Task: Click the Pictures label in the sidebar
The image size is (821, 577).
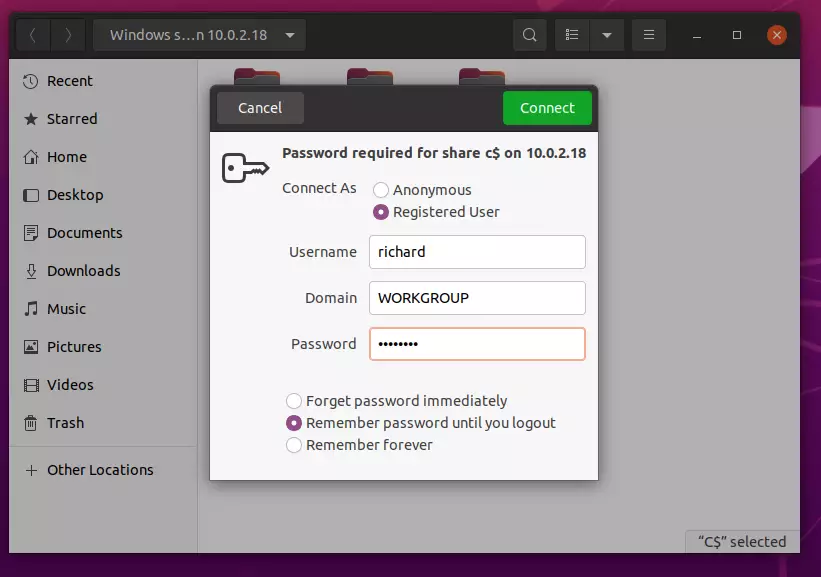Action: coord(74,347)
